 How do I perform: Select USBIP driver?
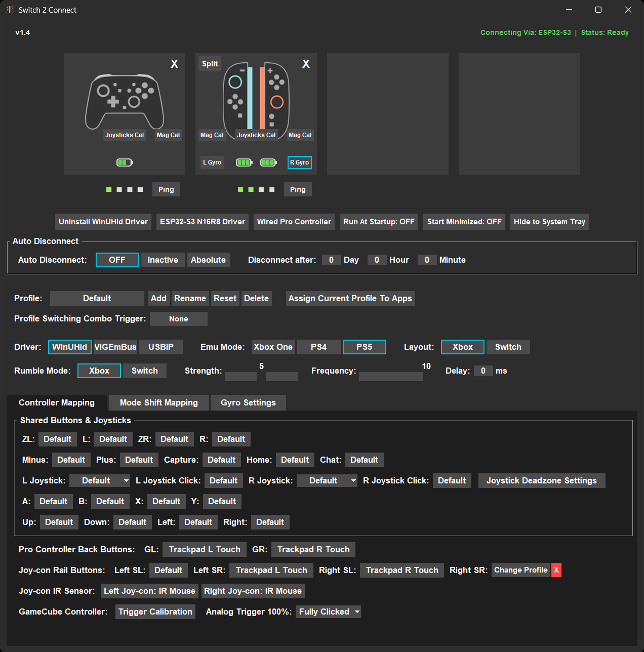pos(161,347)
